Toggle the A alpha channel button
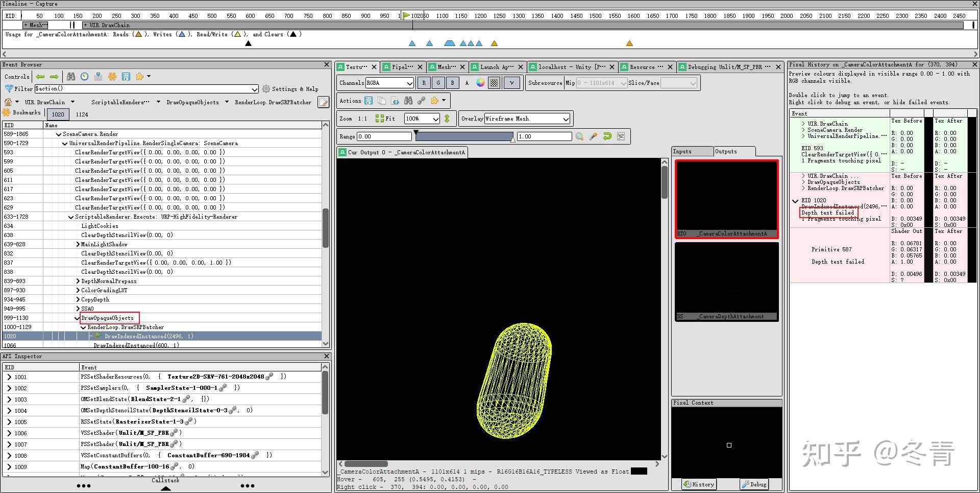The width and height of the screenshot is (980, 493). [x=467, y=83]
